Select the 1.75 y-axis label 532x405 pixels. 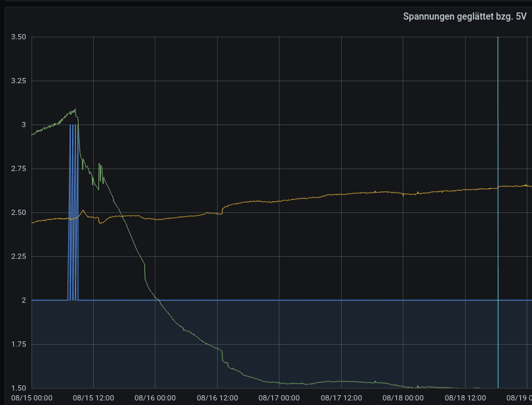pyautogui.click(x=18, y=344)
